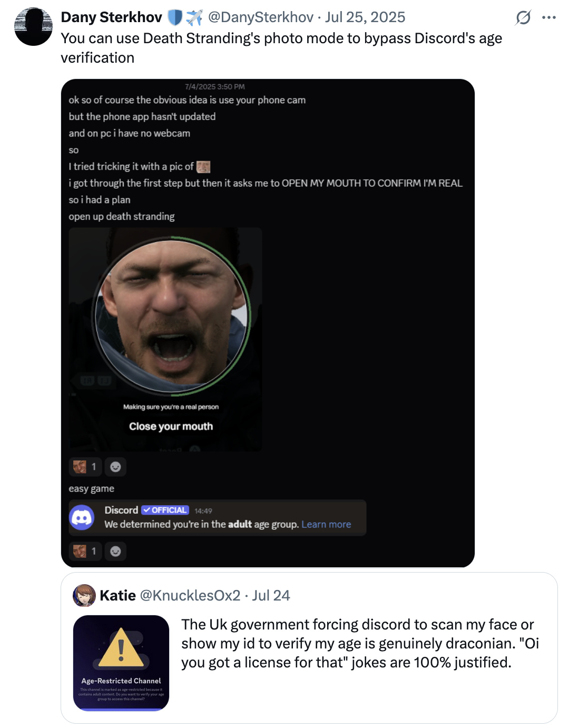Click the airplane emoji beside the name

[194, 17]
